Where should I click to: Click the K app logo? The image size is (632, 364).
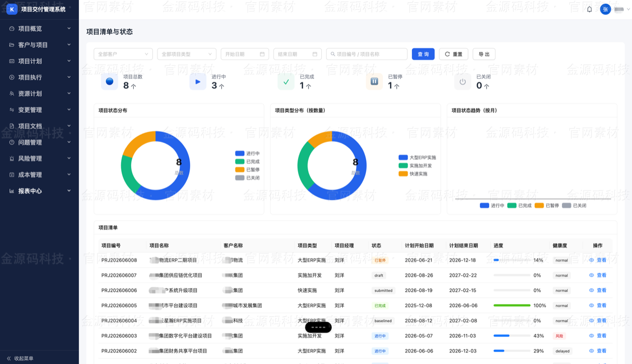pos(12,9)
